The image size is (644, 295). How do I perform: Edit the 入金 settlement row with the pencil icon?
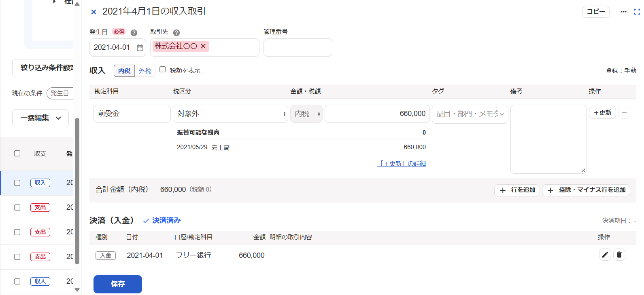click(605, 255)
